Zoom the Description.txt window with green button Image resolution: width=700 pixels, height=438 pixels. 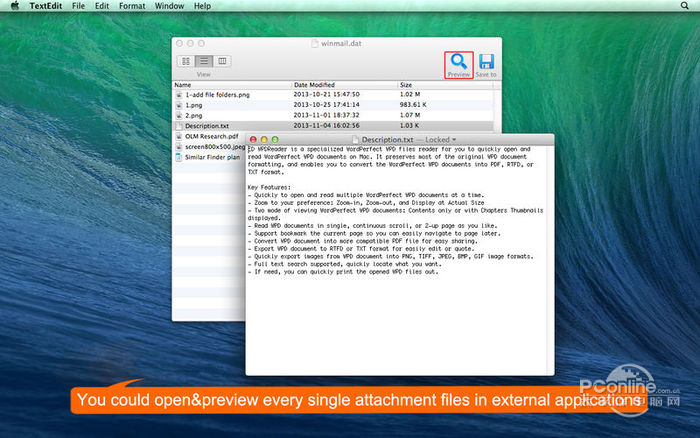(x=275, y=140)
